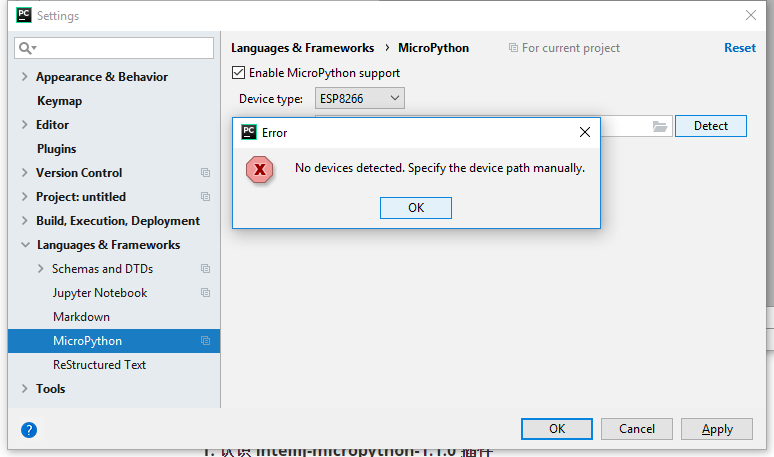Viewport: 774px width, 457px height.
Task: Disable the Enable MicroPython support checkbox
Action: [x=238, y=73]
